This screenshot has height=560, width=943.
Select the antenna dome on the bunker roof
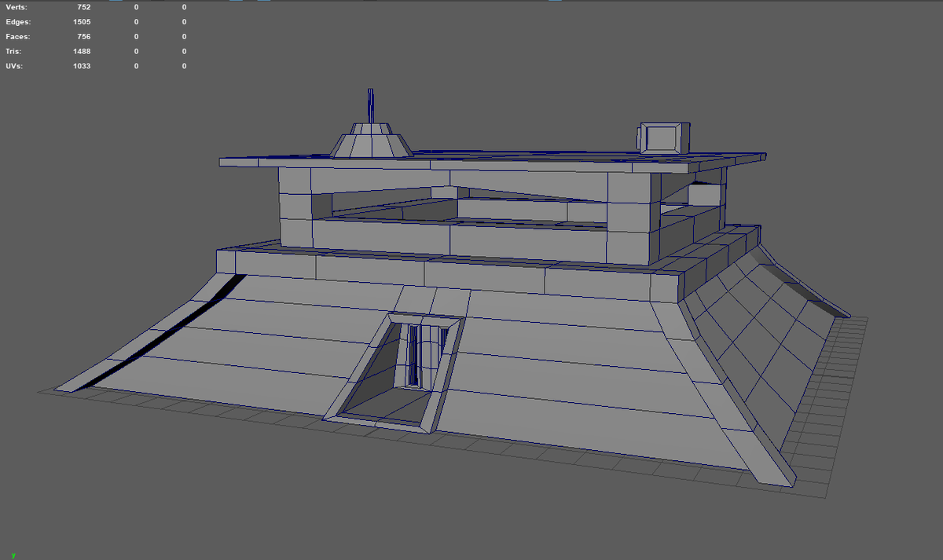click(370, 140)
